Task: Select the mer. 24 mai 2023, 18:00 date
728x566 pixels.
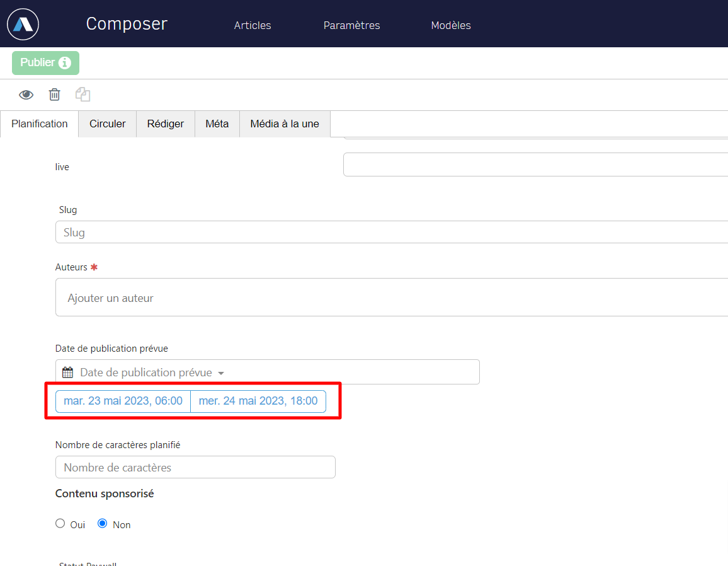Action: (x=258, y=401)
